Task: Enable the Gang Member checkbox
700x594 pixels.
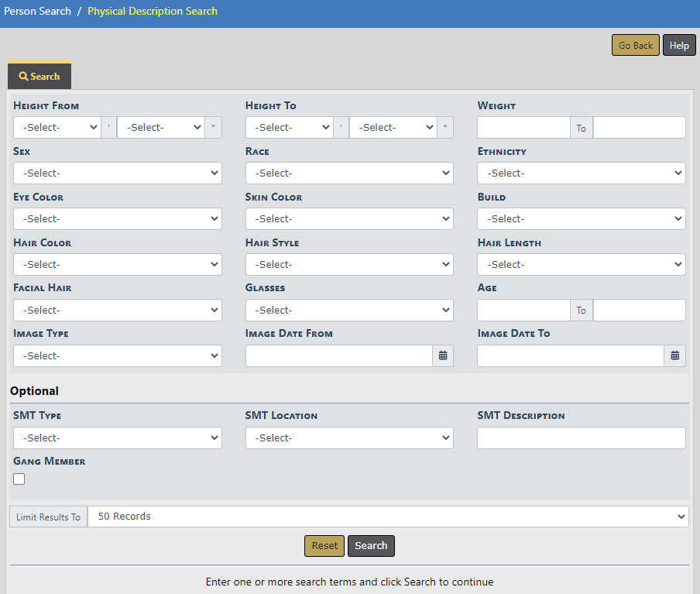Action: [x=19, y=479]
